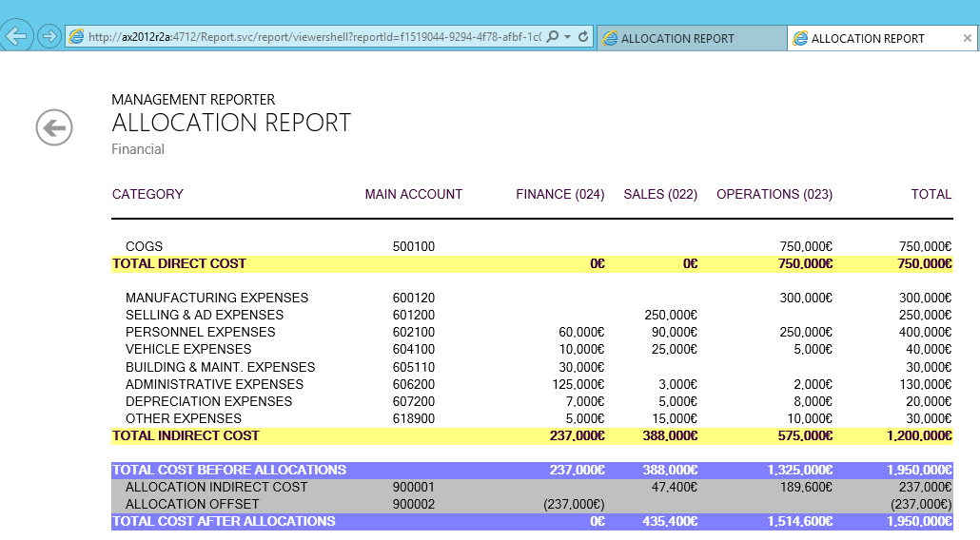Select the active second ALLOCATION REPORT tab

[x=867, y=39]
